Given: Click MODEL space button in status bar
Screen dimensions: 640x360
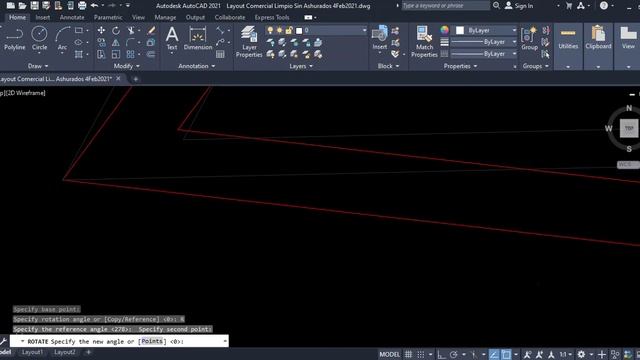Looking at the screenshot, I should point(389,354).
